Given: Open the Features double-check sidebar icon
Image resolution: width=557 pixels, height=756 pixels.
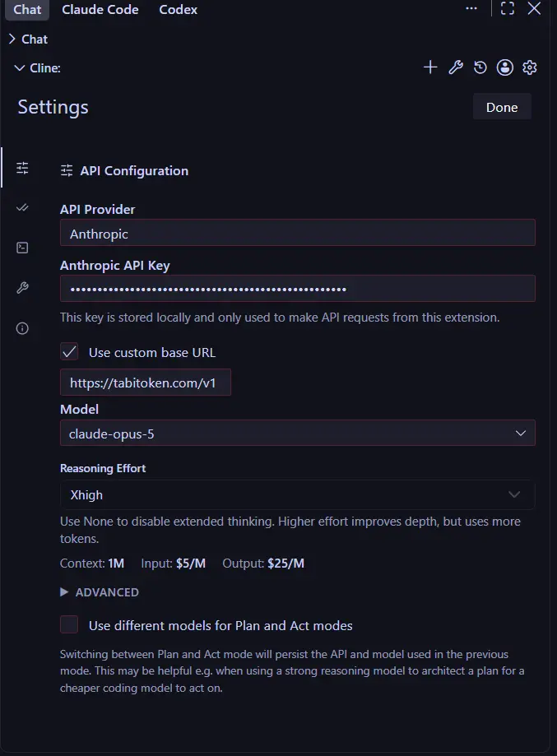Looking at the screenshot, I should [x=22, y=208].
